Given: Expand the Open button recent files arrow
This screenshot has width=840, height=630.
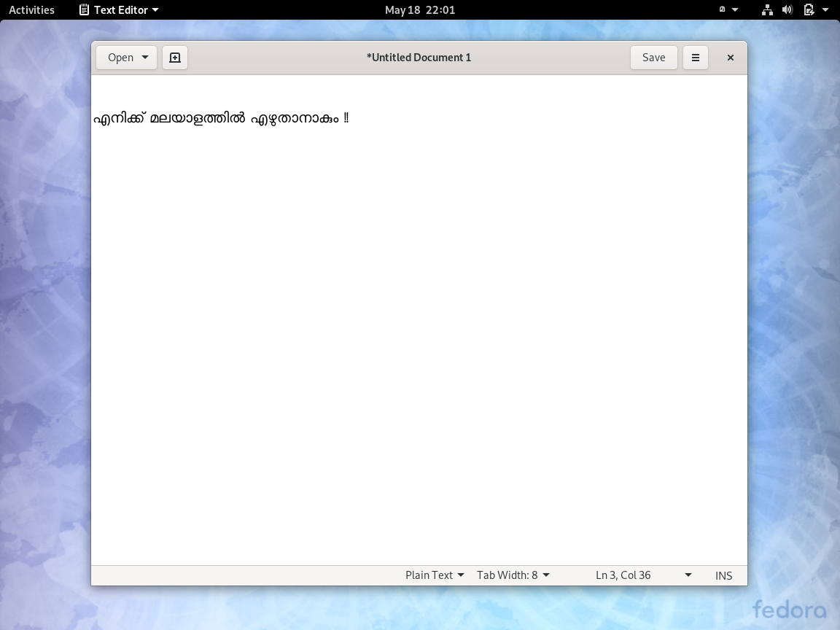Looking at the screenshot, I should [x=144, y=58].
